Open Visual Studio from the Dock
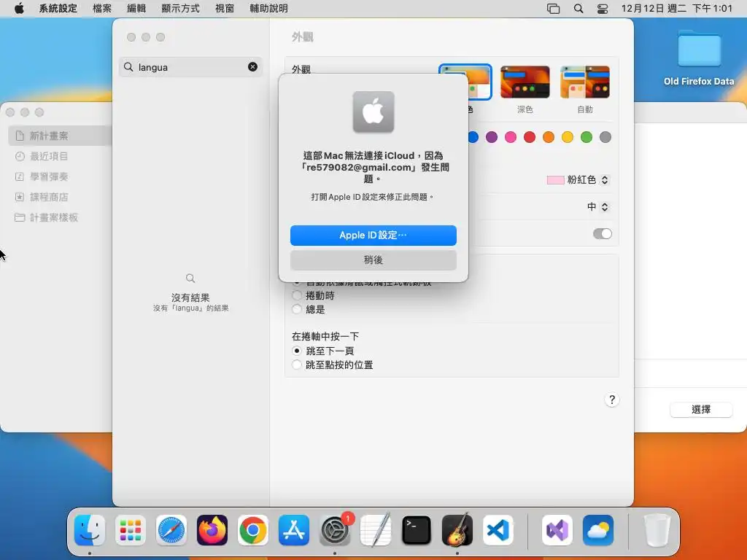Viewport: 747px width, 560px height. click(x=557, y=530)
